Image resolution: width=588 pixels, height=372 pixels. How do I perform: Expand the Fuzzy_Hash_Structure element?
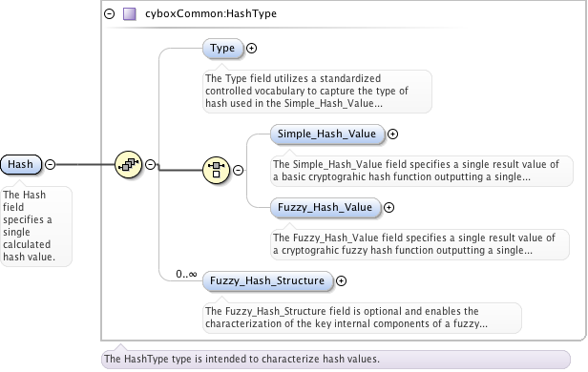pos(341,281)
